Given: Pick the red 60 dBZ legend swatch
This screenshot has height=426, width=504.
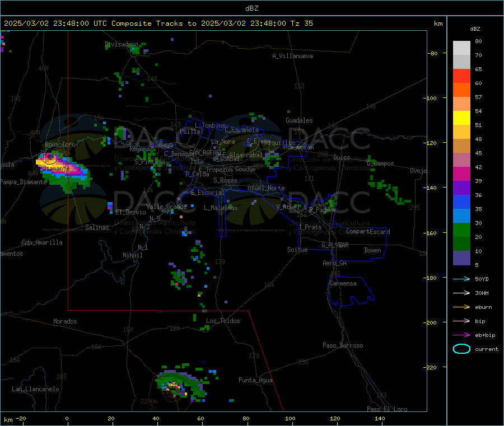Looking at the screenshot, I should coord(461,76).
